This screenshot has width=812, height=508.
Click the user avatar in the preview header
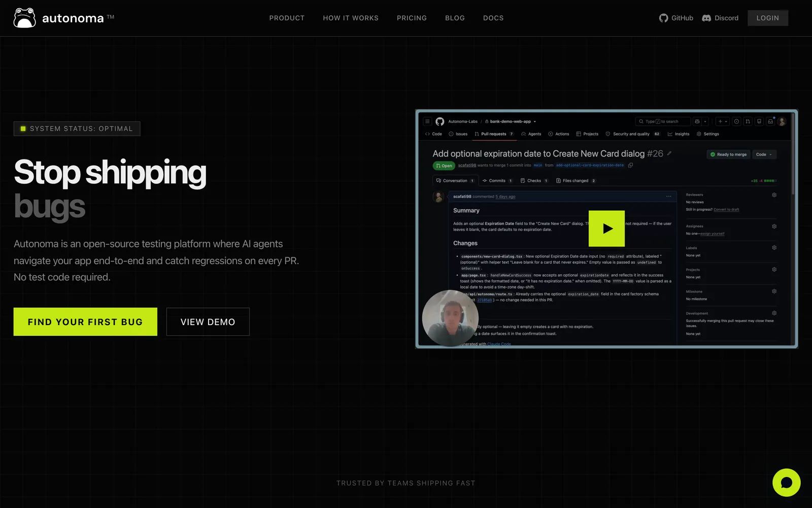(782, 121)
